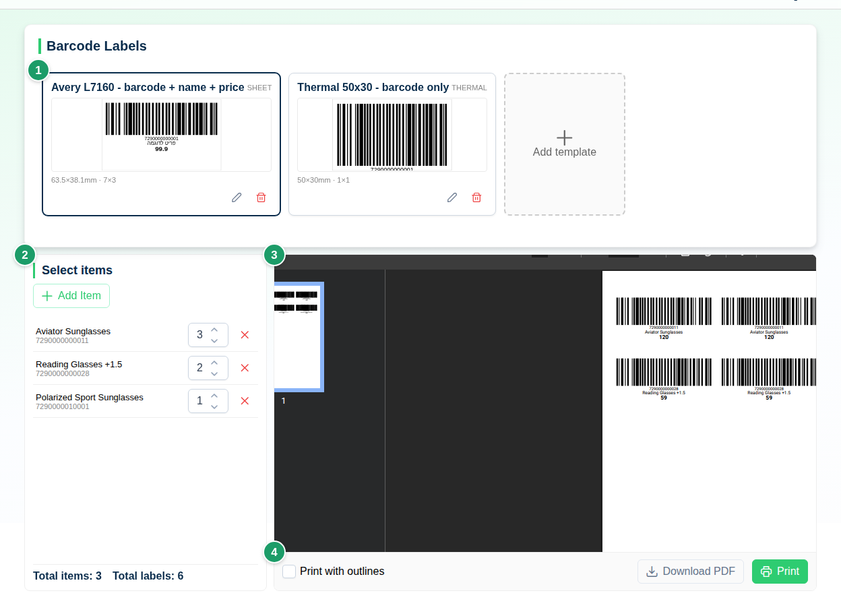Click the Add Item button

pos(71,296)
